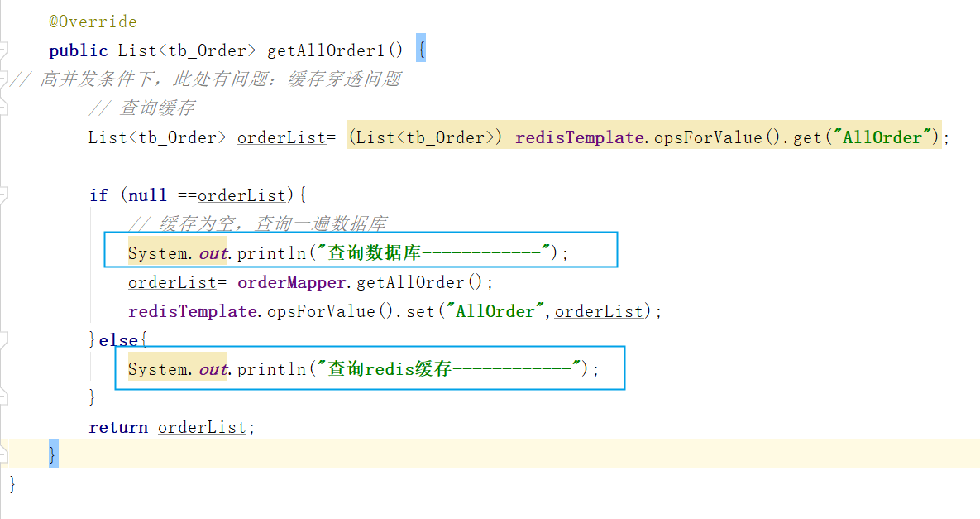Click orderList in the List<tb_Order> declaration line
980x519 pixels.
(x=281, y=137)
